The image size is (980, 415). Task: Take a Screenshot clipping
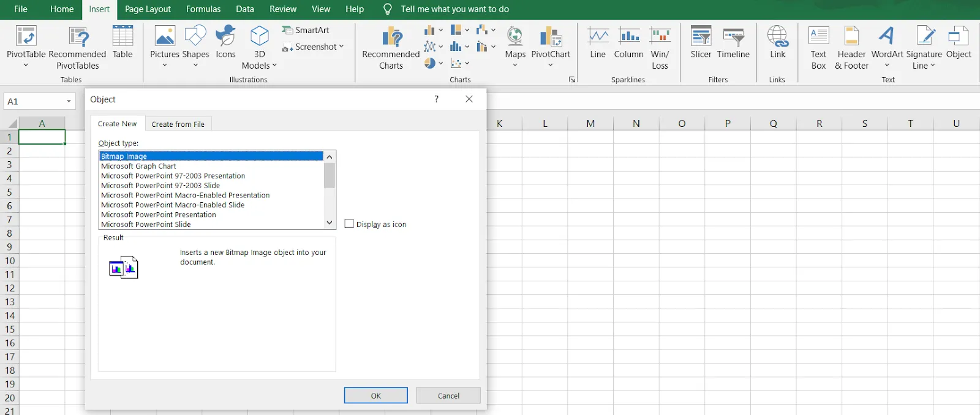(x=309, y=47)
